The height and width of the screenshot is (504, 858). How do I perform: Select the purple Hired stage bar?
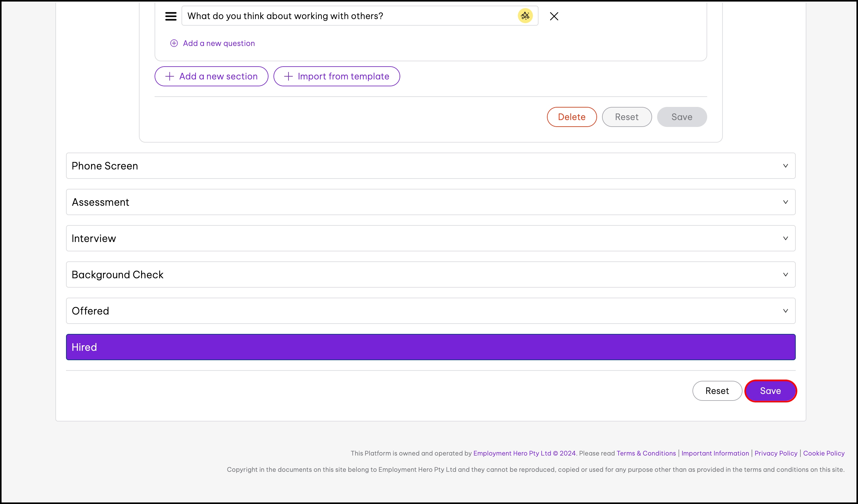[430, 347]
